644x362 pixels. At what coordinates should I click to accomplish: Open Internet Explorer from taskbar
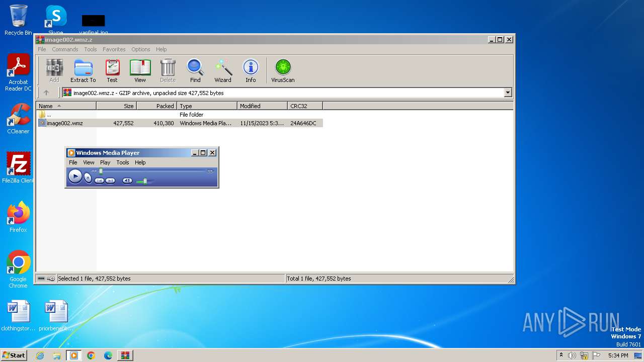pyautogui.click(x=40, y=355)
